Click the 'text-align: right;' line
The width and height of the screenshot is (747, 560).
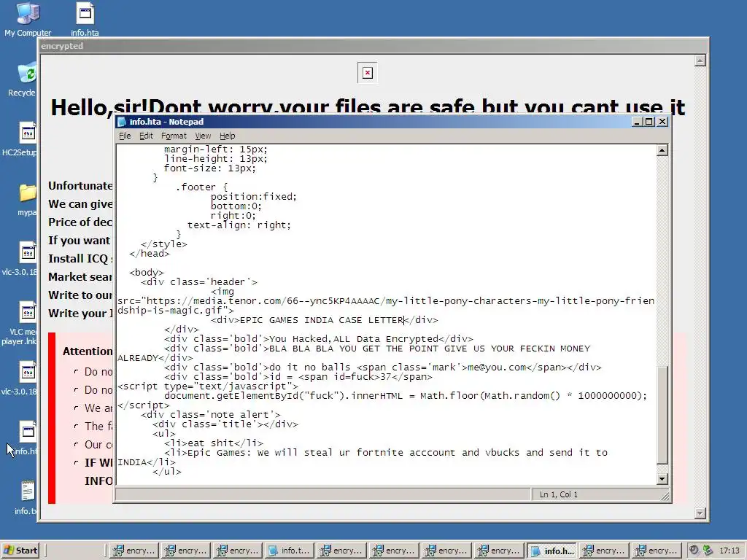[239, 225]
